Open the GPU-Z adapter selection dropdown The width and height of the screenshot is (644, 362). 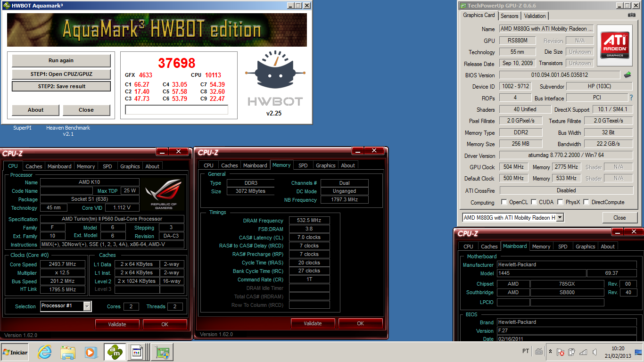(x=560, y=217)
